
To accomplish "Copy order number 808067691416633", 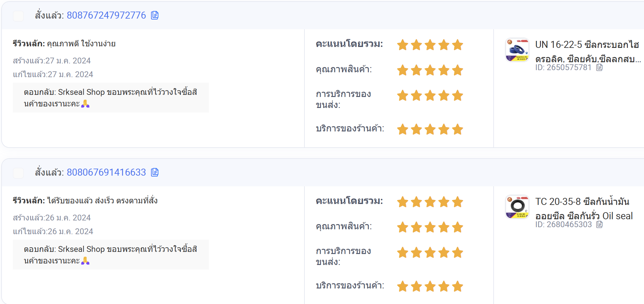I will click(155, 172).
